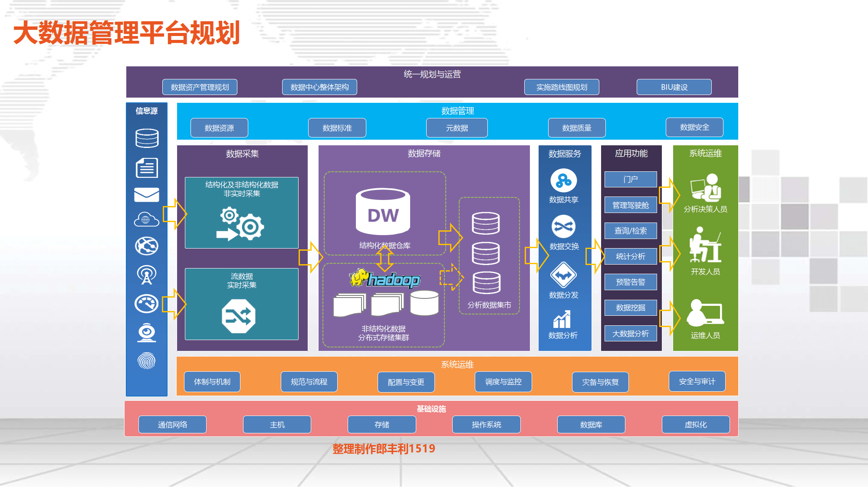This screenshot has width=868, height=488.
Task: Click the 数据库 box
Action: (x=591, y=425)
